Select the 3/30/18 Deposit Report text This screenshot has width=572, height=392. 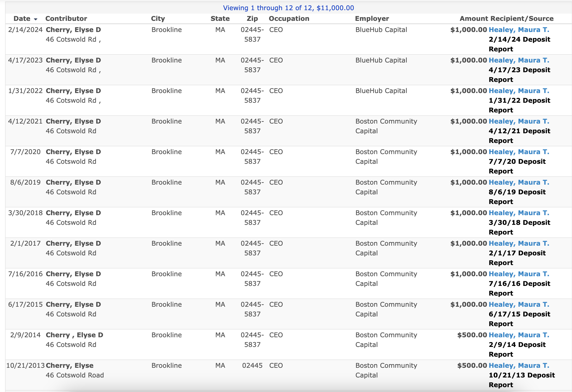[519, 227]
